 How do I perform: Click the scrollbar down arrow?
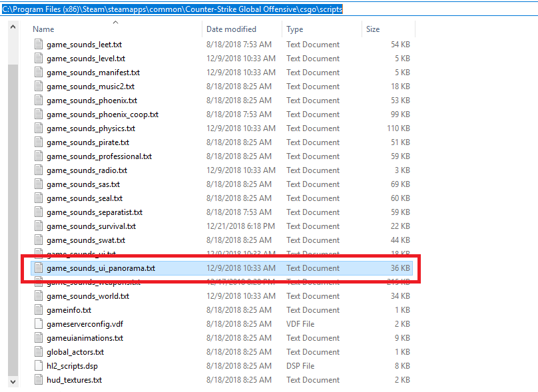click(x=13, y=381)
